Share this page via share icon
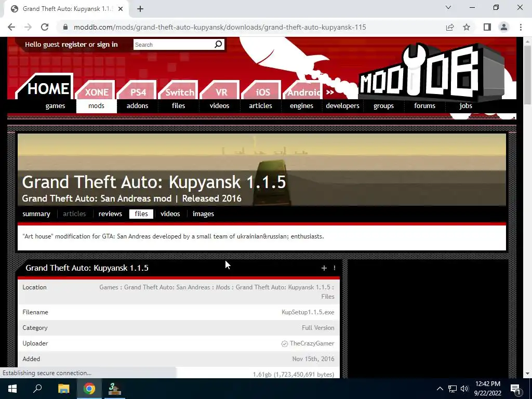Image resolution: width=532 pixels, height=399 pixels. (x=450, y=27)
